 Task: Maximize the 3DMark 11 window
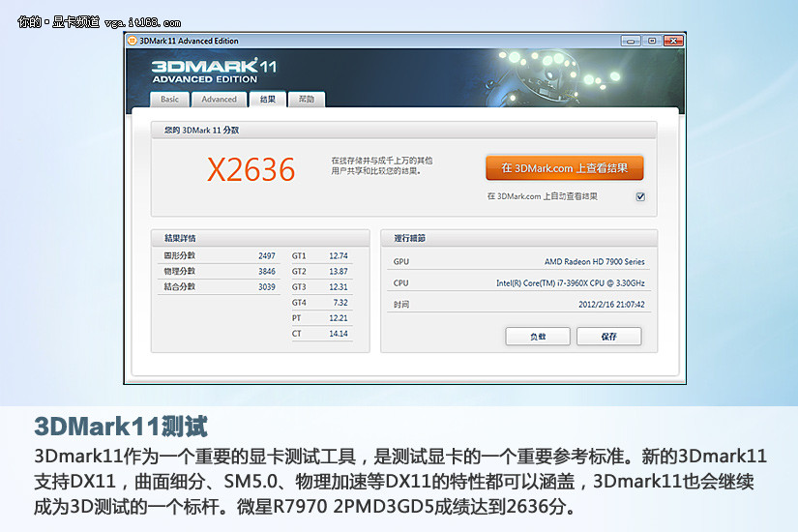(x=652, y=41)
